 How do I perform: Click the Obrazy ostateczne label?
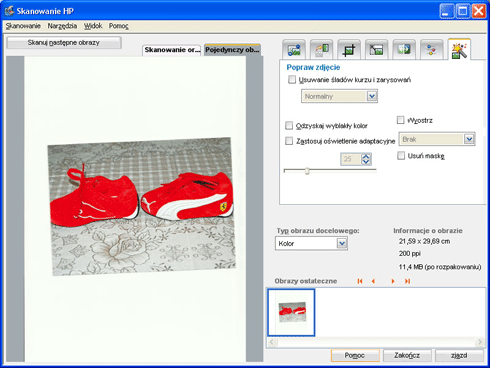(306, 281)
